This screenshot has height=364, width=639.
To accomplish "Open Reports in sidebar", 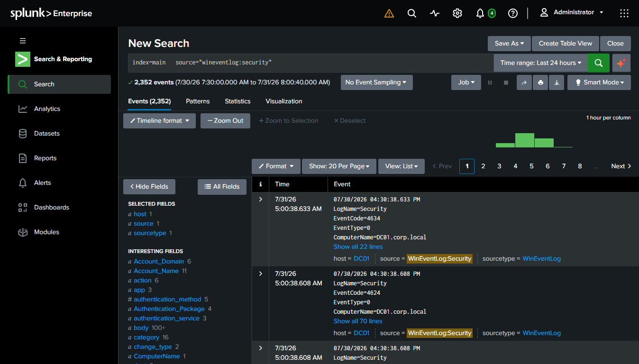I will (59, 158).
